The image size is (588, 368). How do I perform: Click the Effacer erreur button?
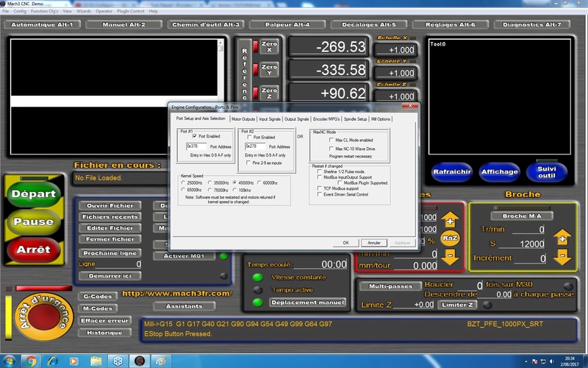(x=104, y=320)
